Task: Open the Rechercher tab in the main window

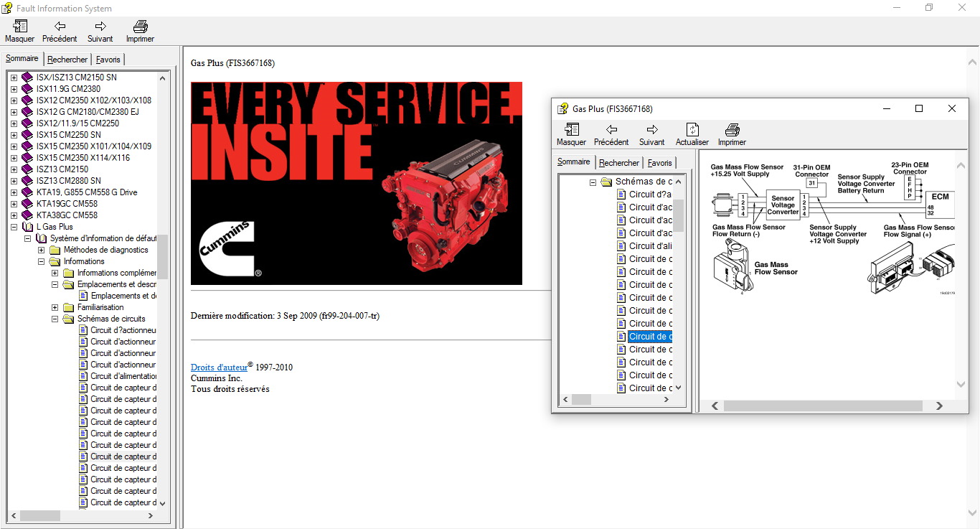Action: tap(67, 60)
